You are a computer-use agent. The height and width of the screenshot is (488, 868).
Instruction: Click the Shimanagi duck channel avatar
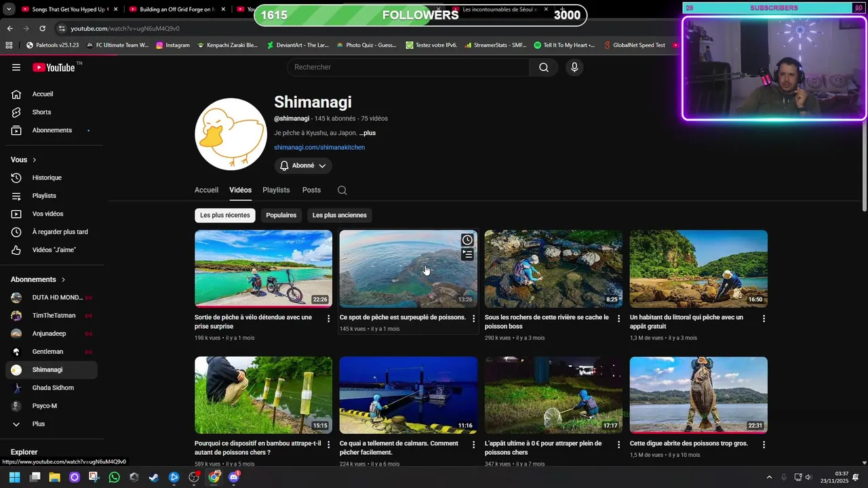[231, 134]
